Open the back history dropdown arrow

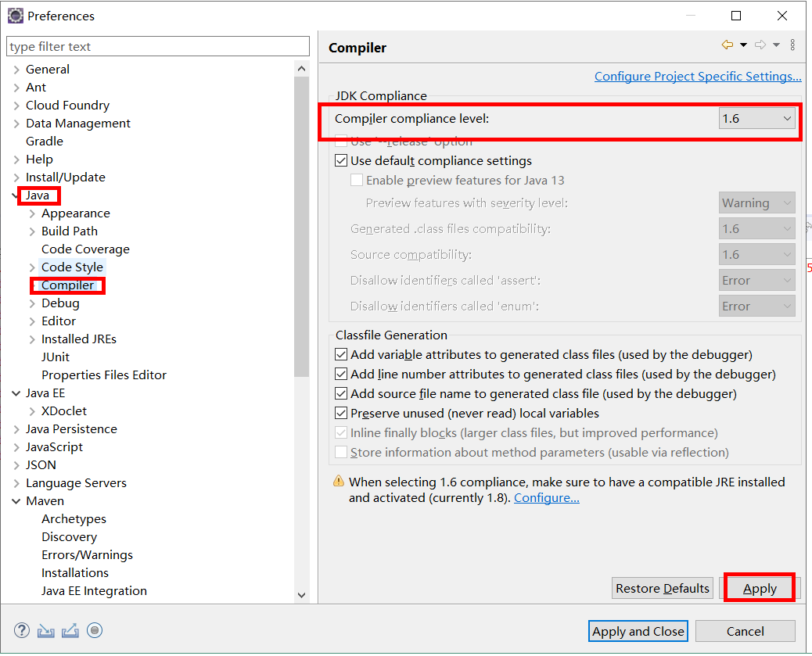744,45
